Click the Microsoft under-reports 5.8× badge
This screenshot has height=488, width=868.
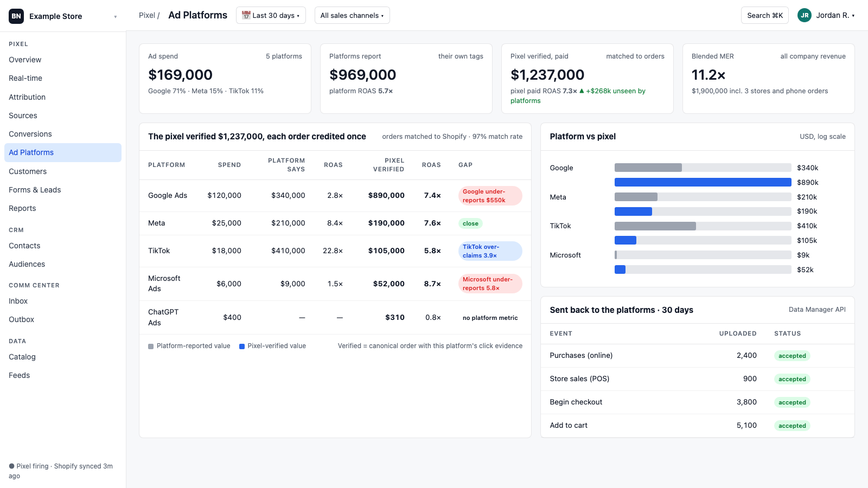(490, 284)
